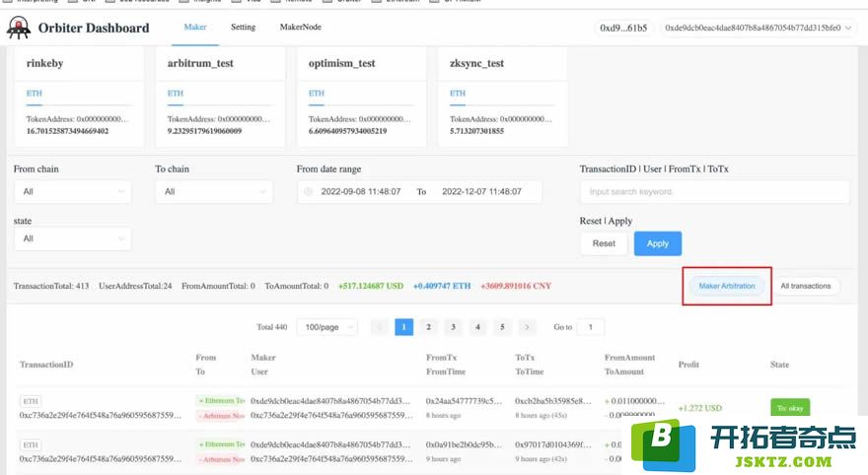Screen dimensions: 868x475
Task: Select ETH tab in optimism_test card
Action: point(317,94)
